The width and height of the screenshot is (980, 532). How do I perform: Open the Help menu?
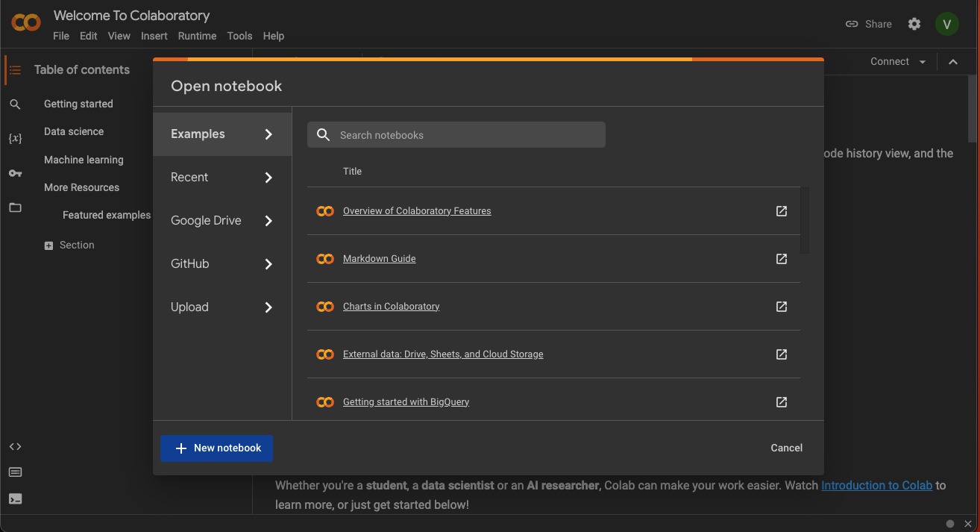[x=274, y=36]
